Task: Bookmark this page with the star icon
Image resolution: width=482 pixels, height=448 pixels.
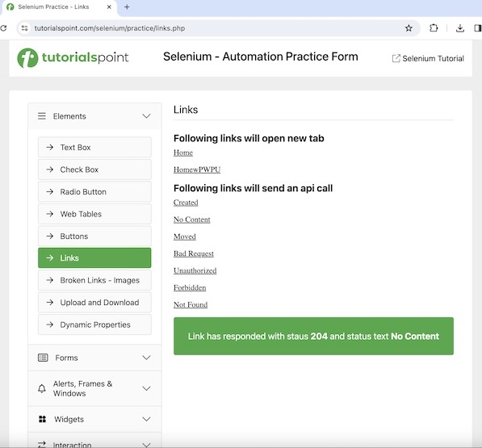Action: (409, 28)
